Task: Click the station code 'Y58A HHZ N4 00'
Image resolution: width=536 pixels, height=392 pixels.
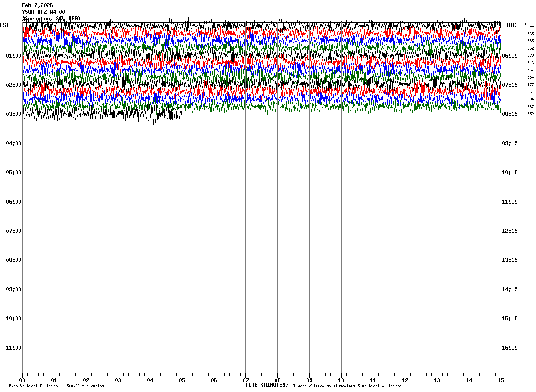Action: pos(43,12)
